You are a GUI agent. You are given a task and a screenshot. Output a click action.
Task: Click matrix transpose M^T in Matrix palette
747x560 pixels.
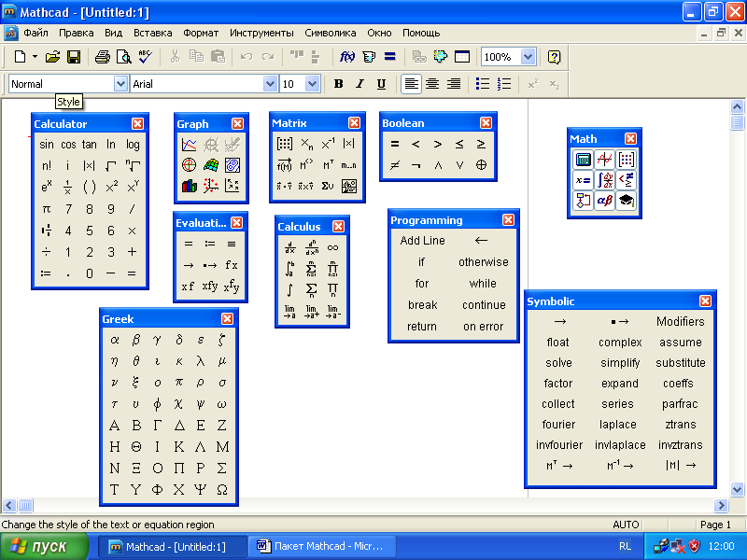pyautogui.click(x=329, y=165)
